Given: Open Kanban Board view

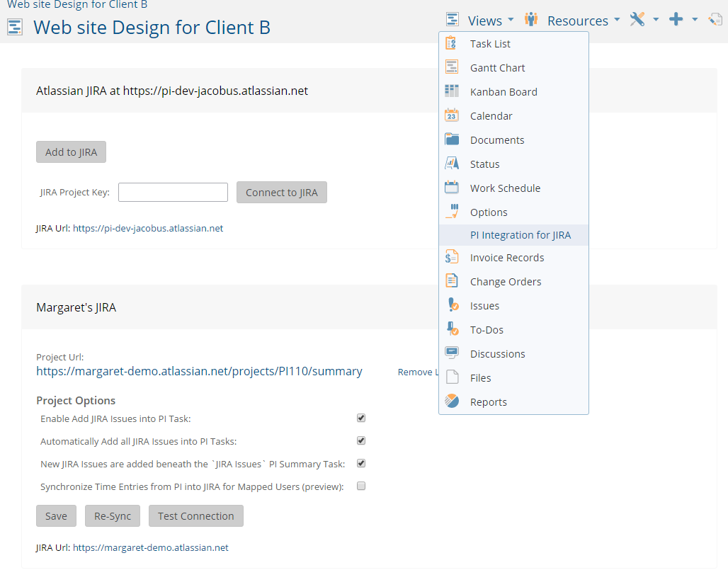Looking at the screenshot, I should [513, 92].
